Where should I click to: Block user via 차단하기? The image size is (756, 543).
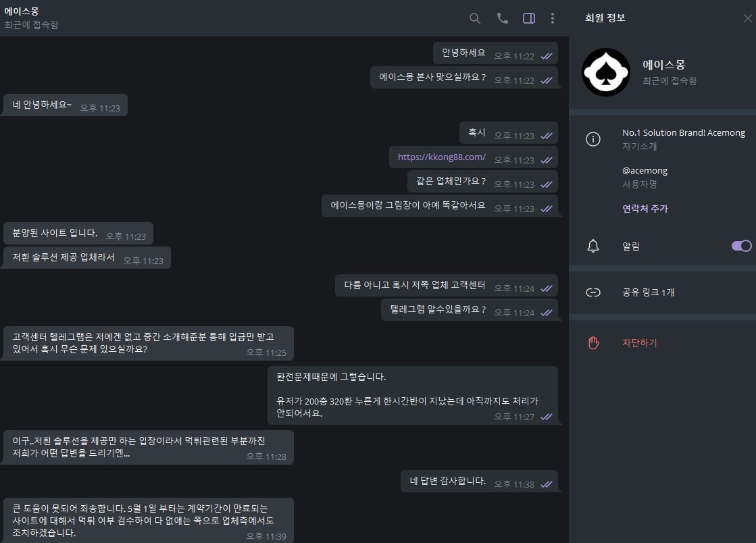point(639,343)
